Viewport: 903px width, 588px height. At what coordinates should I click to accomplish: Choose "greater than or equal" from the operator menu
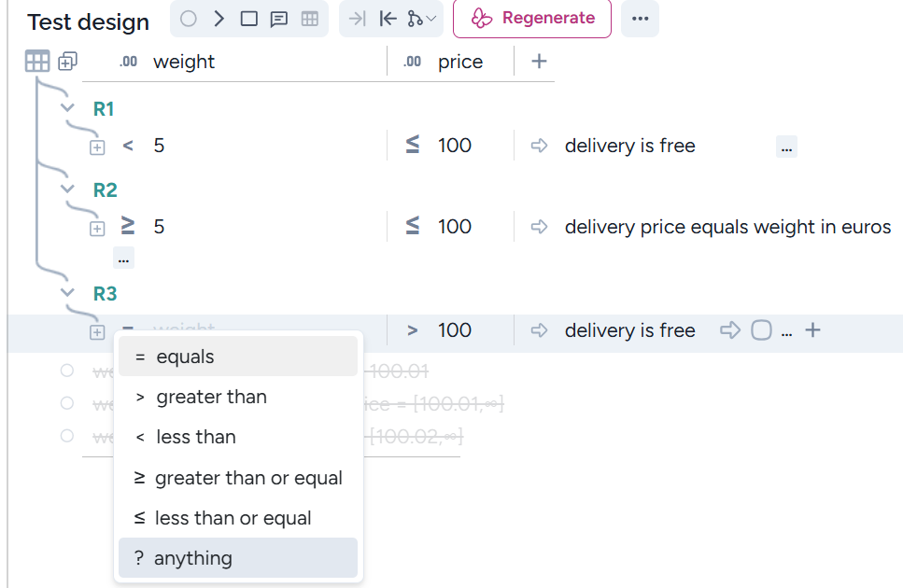(238, 478)
